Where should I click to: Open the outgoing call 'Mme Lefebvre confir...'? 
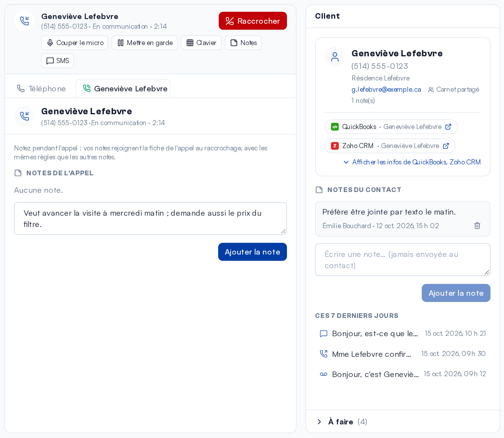point(402,354)
